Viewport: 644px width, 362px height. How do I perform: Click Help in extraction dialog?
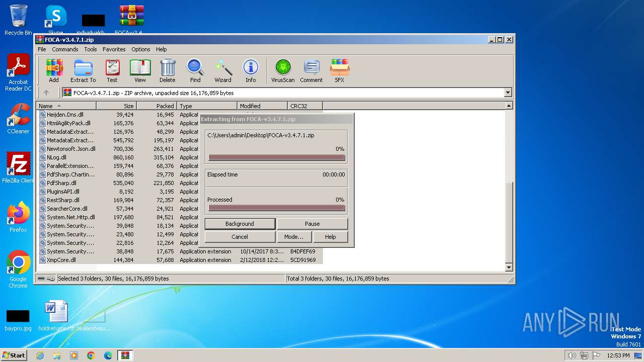[330, 237]
